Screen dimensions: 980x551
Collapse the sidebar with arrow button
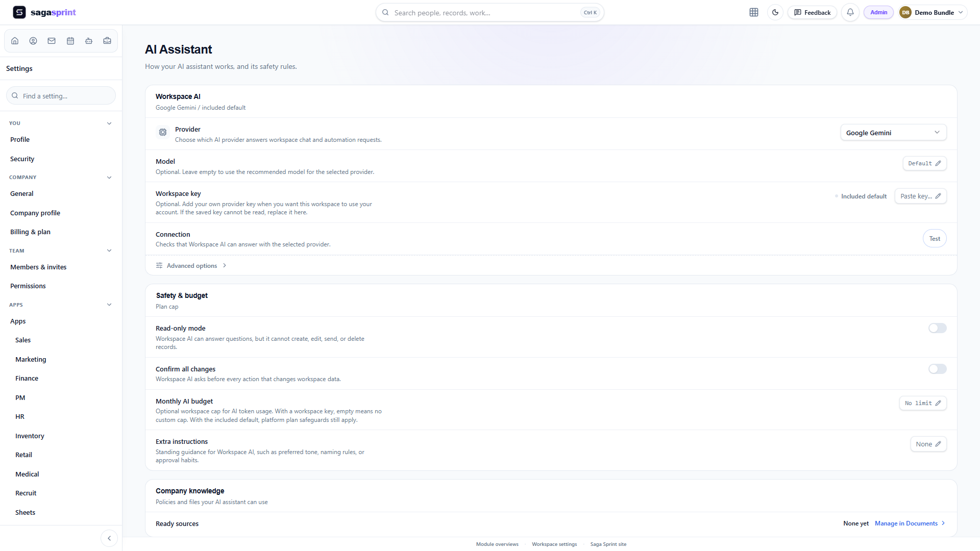click(109, 538)
